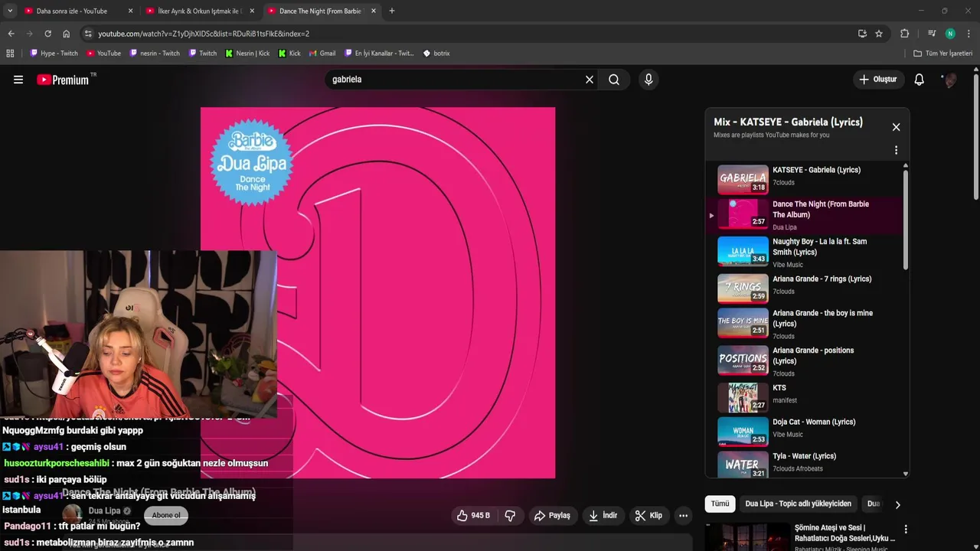
Task: Open Chrome profile N avatar
Action: click(950, 34)
